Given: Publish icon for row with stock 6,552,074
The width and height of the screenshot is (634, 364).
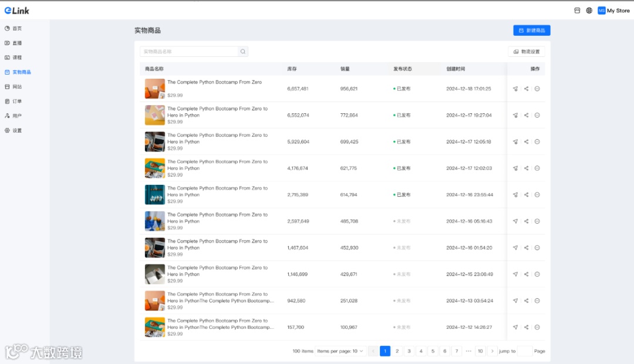Looking at the screenshot, I should (515, 115).
